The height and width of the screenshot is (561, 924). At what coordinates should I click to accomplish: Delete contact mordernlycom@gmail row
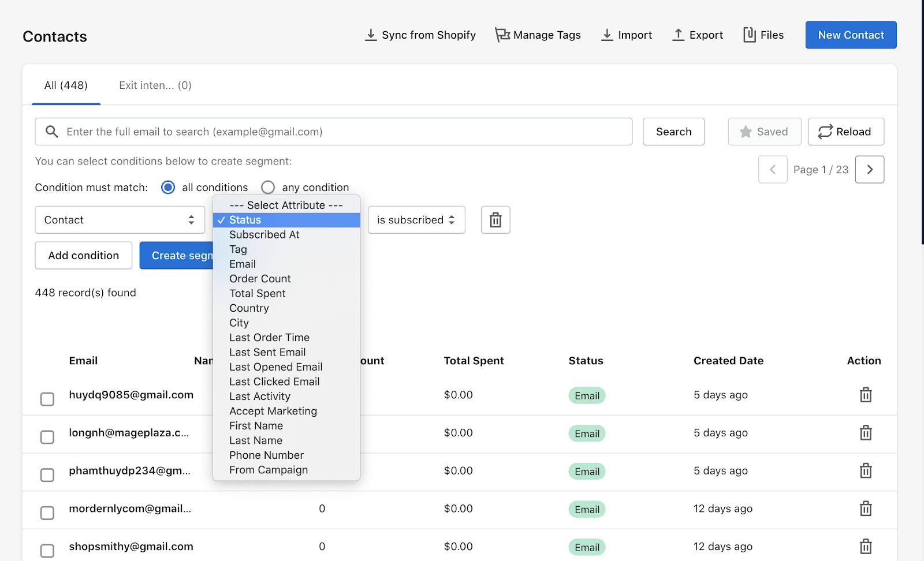pyautogui.click(x=865, y=509)
